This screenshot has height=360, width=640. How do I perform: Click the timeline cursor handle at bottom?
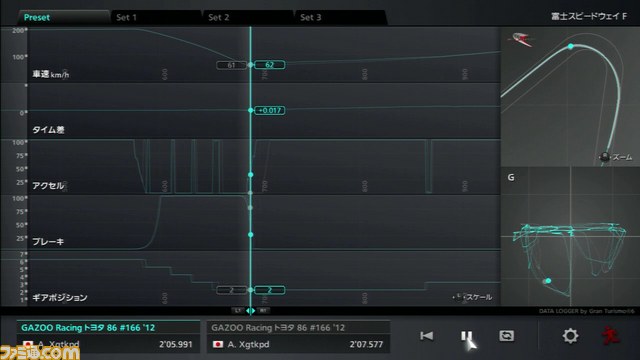(x=251, y=311)
